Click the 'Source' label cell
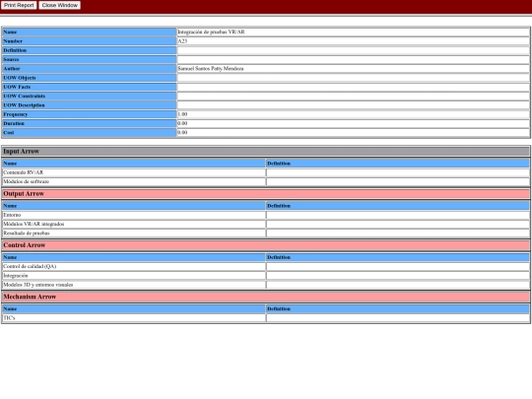The height and width of the screenshot is (399, 532). click(89, 59)
